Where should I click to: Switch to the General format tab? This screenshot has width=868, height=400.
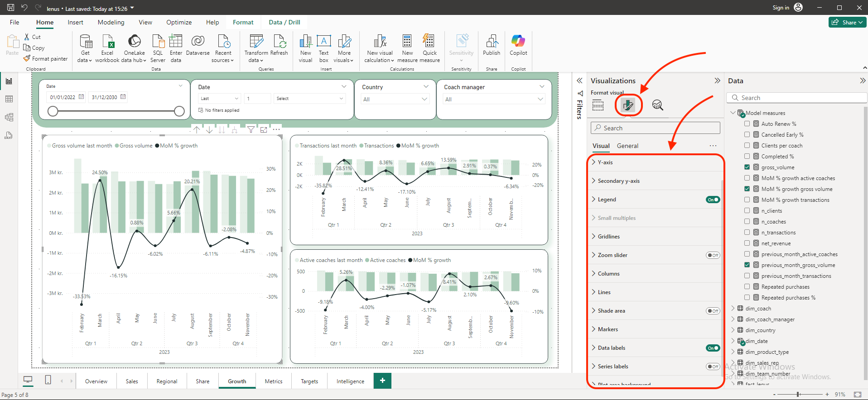[627, 146]
